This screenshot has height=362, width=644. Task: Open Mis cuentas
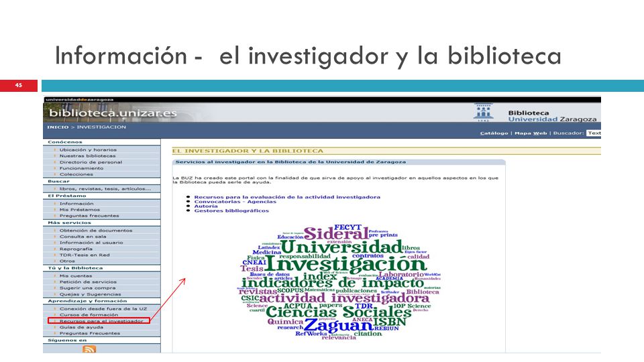76,276
